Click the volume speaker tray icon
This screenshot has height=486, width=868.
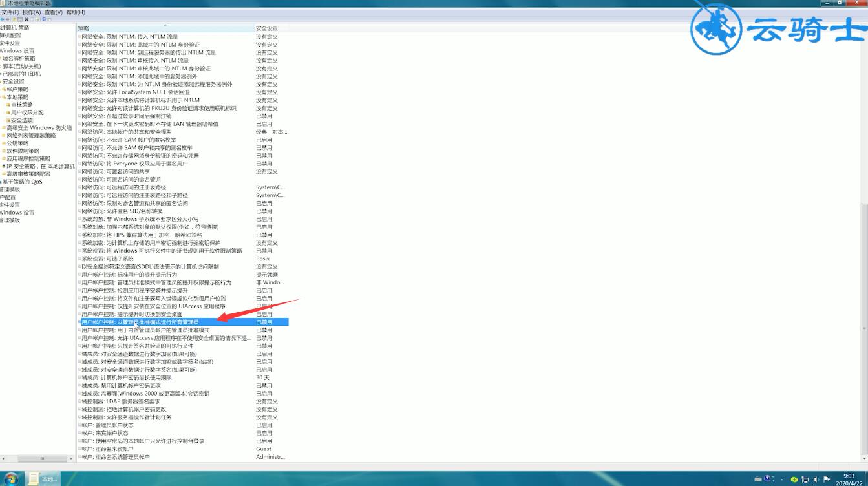tap(816, 480)
